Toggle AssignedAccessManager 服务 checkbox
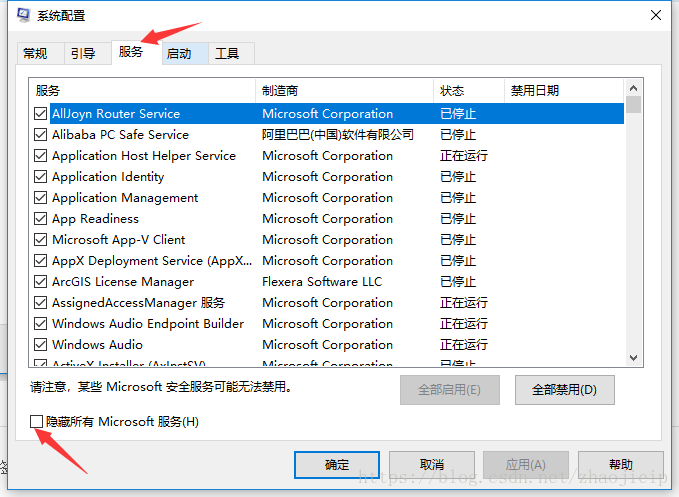Screen dimensions: 679x497 [x=40, y=303]
